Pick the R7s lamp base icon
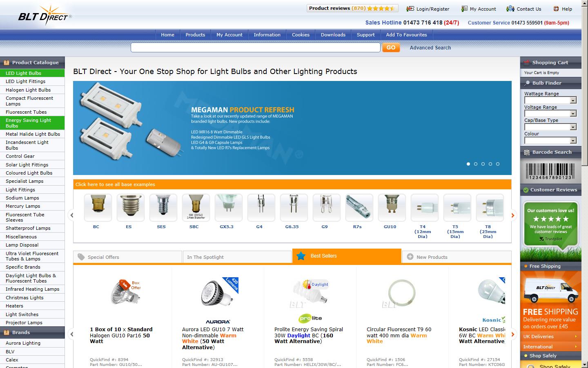 (359, 207)
